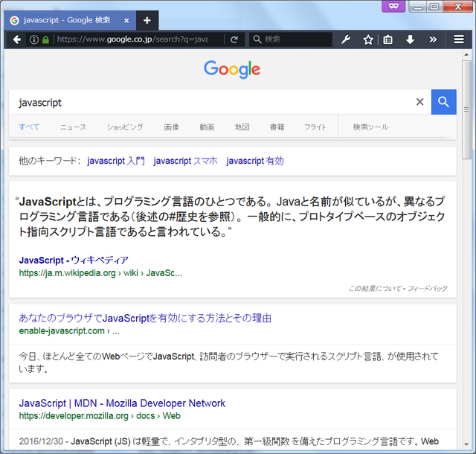The width and height of the screenshot is (476, 454).
Task: Focus the browser 検索 search box
Action: coord(291,39)
